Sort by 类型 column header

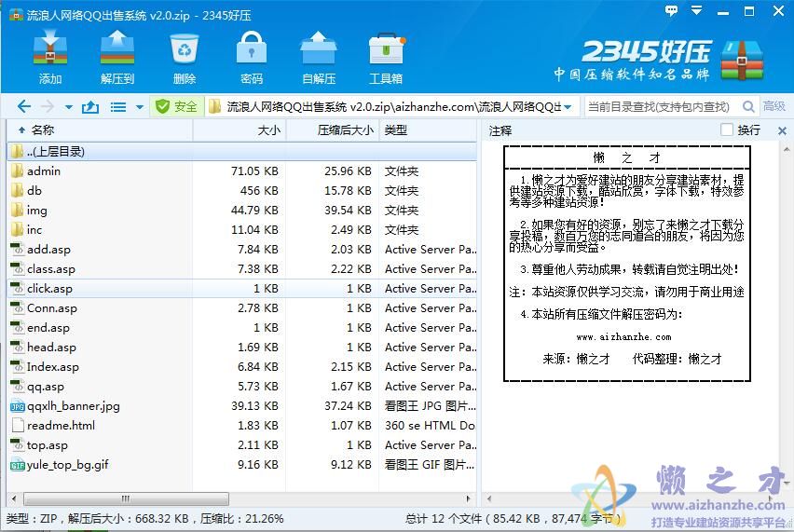point(428,130)
